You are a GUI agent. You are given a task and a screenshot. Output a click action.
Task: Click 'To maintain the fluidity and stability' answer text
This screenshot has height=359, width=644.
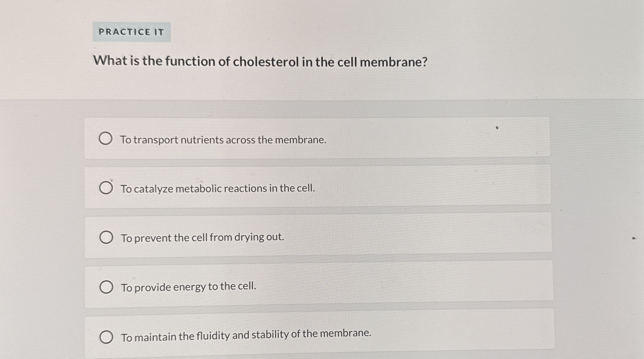coord(246,335)
